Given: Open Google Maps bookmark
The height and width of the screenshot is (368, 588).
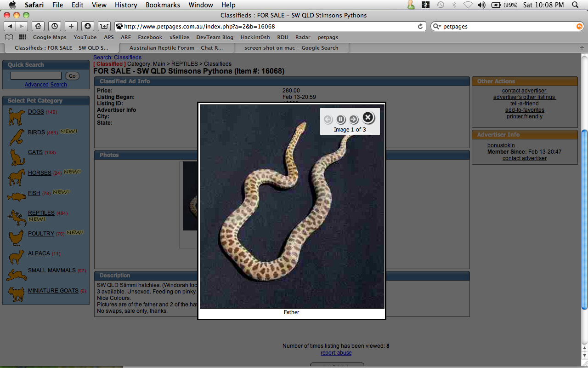Looking at the screenshot, I should coord(50,37).
